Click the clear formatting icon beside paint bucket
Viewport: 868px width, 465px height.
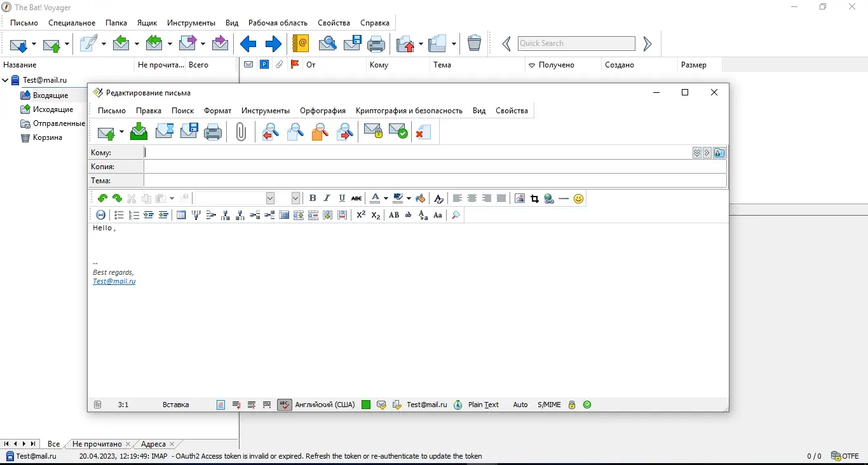[x=438, y=198]
